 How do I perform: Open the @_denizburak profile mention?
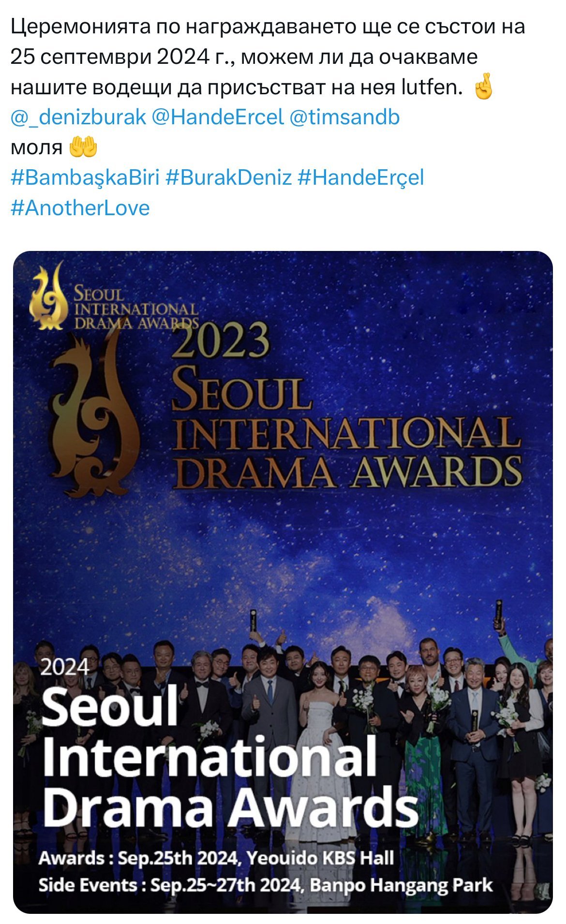[78, 117]
